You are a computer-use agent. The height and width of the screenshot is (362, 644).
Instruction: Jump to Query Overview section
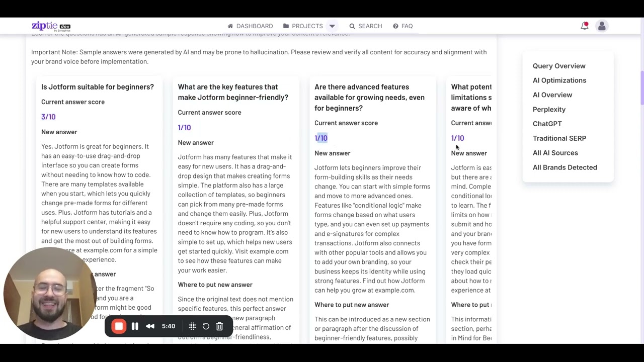point(559,66)
